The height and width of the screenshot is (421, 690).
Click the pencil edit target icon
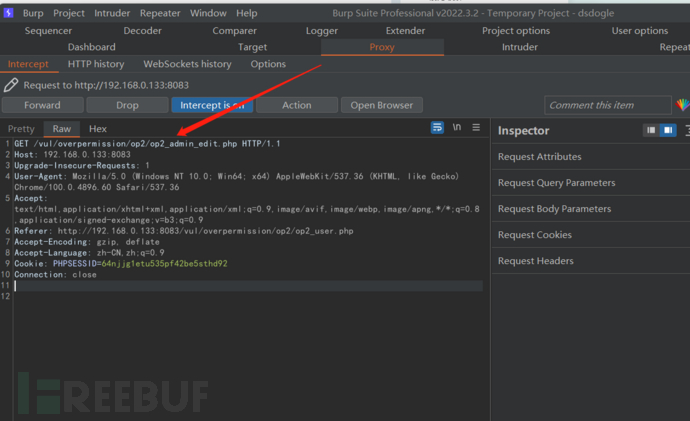click(11, 85)
